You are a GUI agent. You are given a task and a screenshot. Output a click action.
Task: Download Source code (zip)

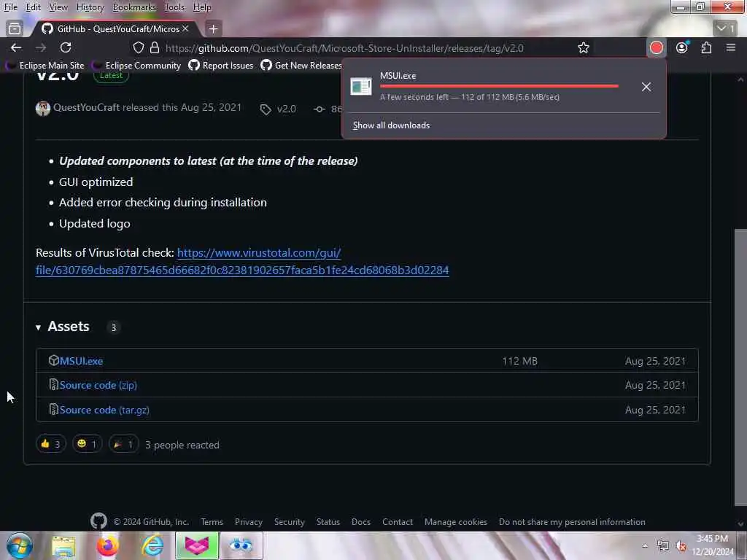98,385
